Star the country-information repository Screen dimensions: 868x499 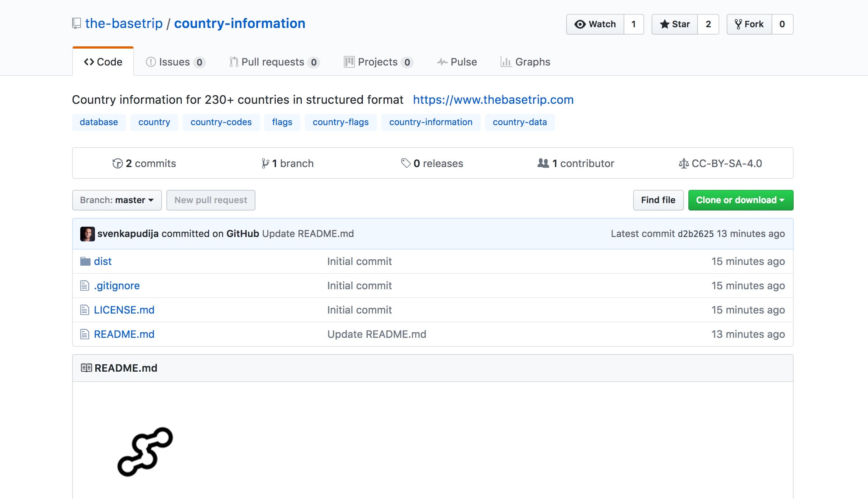tap(675, 24)
